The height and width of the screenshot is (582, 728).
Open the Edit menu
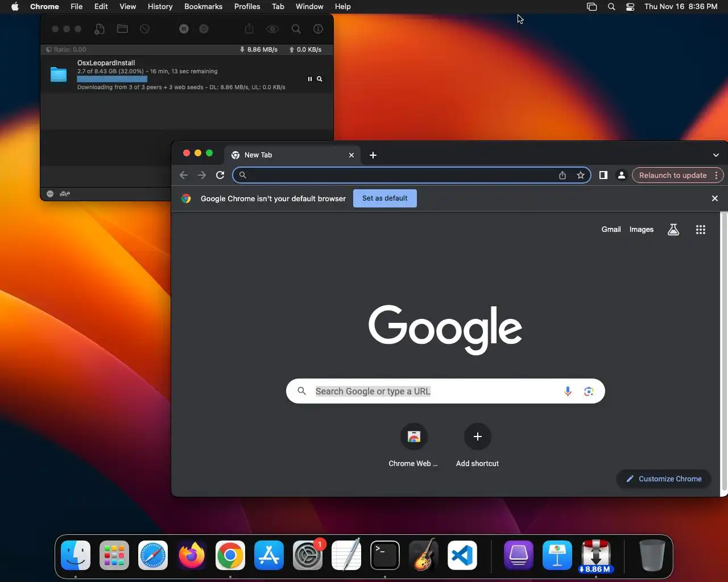coord(101,6)
